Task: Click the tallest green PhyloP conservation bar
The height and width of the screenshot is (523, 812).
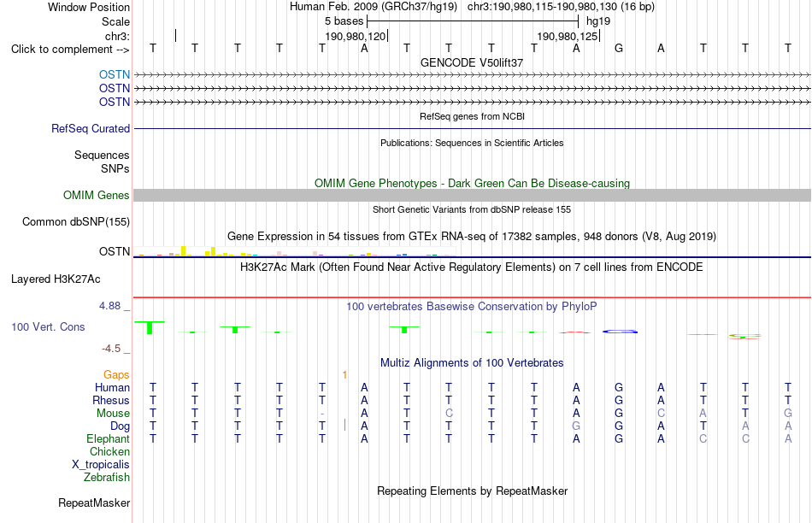Action: click(x=150, y=328)
